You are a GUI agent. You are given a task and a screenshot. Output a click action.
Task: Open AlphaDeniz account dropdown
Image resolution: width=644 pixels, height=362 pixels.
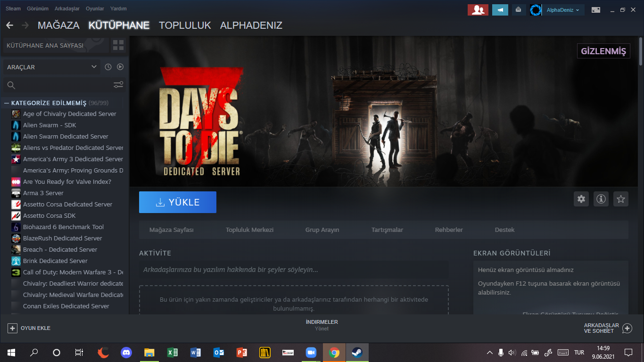563,10
